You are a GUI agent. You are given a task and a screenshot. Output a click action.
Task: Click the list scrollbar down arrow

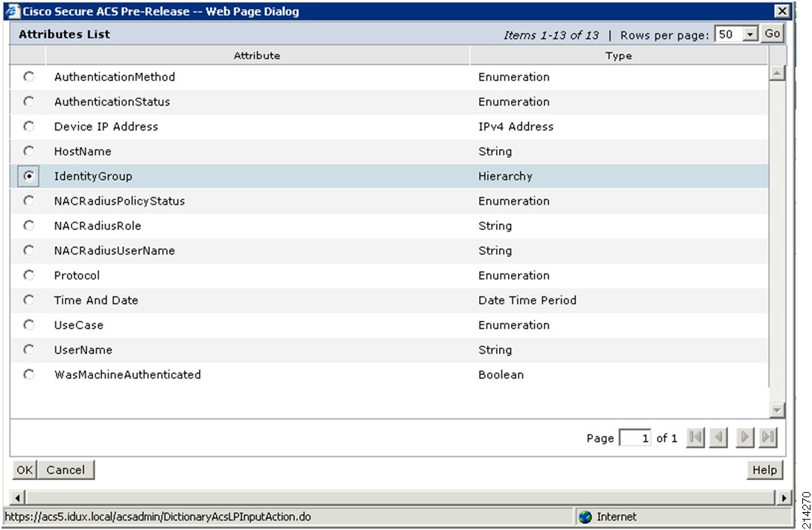click(x=777, y=410)
